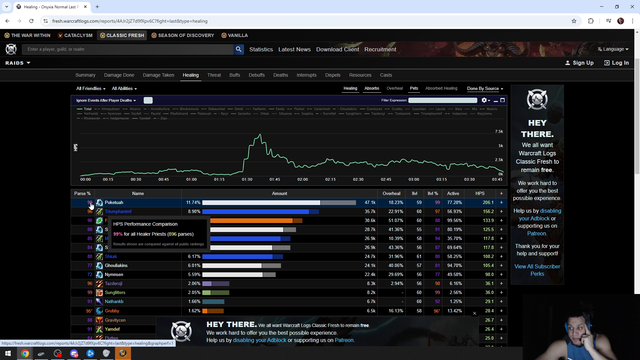Toggle the Healing filter option
The image size is (640, 360).
point(350,89)
